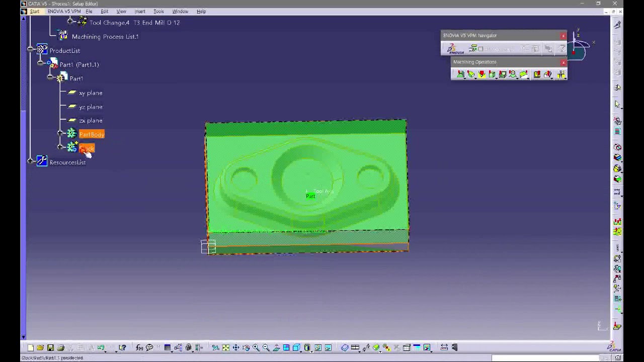The image size is (644, 362).
Task: Click the Measure Between icon
Action: tap(444, 347)
